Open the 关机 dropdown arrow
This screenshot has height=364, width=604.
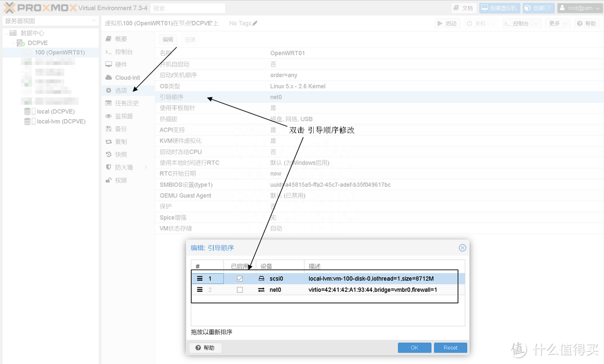tap(492, 23)
